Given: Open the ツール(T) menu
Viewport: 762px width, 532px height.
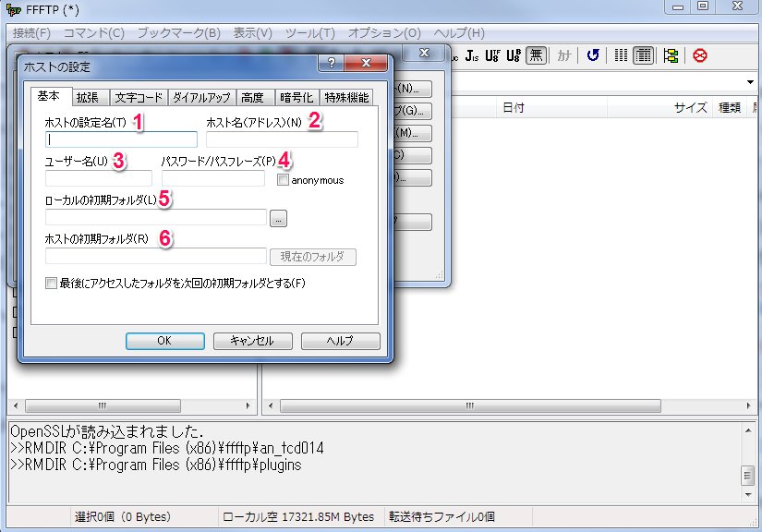Looking at the screenshot, I should pyautogui.click(x=309, y=33).
